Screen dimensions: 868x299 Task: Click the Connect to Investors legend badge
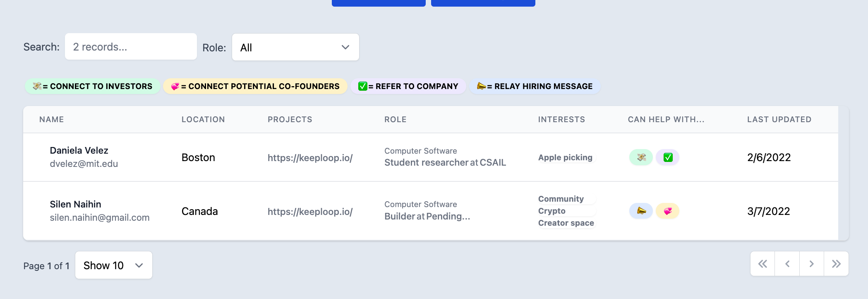point(93,86)
